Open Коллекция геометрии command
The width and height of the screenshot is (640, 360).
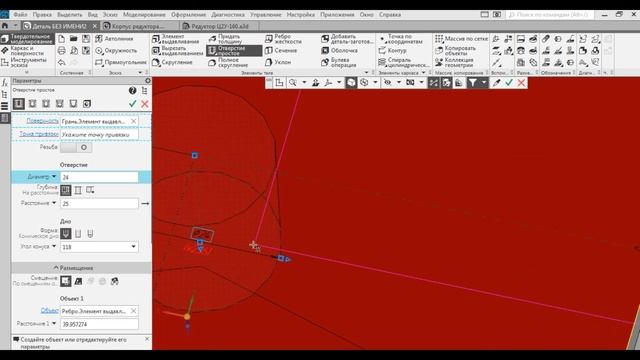coord(454,62)
